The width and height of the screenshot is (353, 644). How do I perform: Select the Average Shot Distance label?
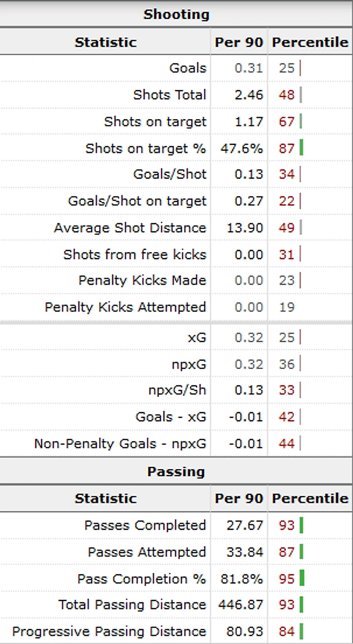(x=130, y=228)
